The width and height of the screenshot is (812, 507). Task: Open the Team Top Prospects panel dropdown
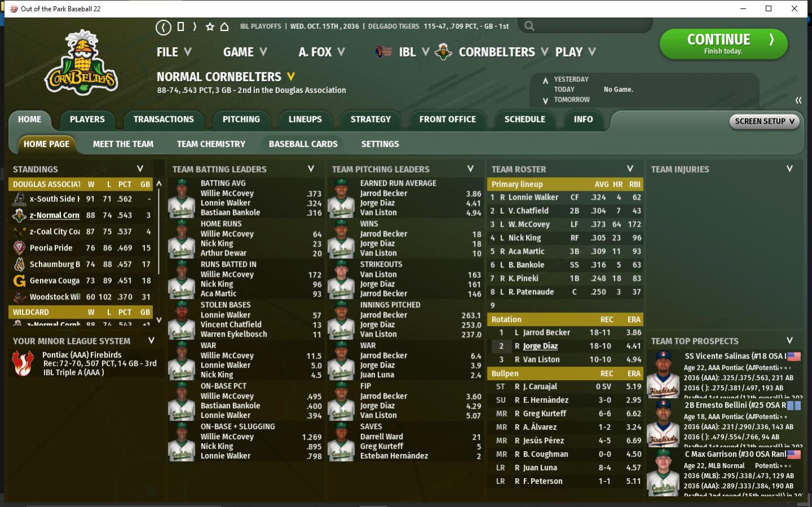point(789,341)
